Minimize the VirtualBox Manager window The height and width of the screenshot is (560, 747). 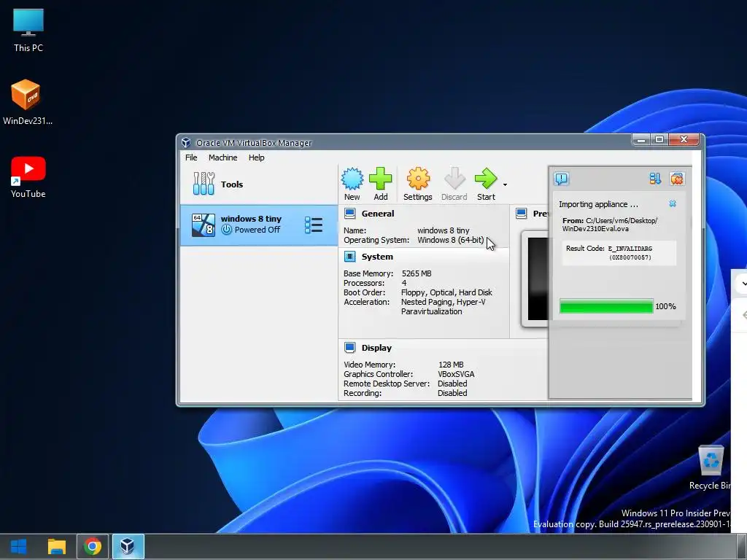tap(640, 139)
